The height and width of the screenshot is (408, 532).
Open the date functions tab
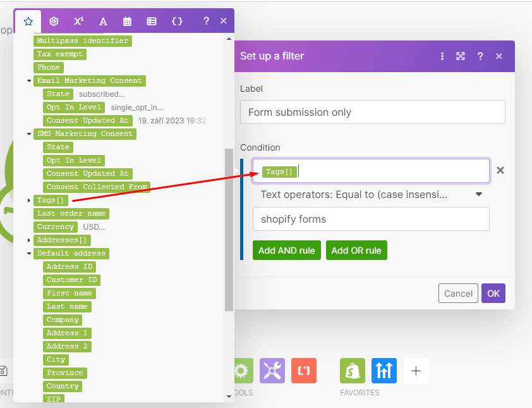tap(127, 21)
